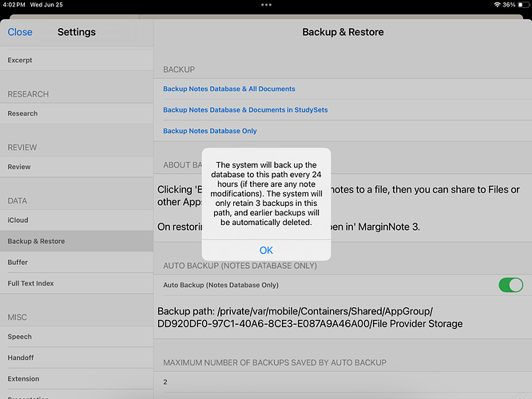Tap the Auto Backup (Notes Database Only) label

tap(221, 285)
